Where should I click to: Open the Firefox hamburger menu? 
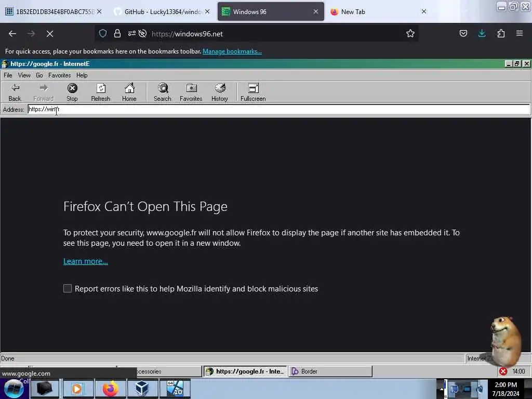coord(520,34)
